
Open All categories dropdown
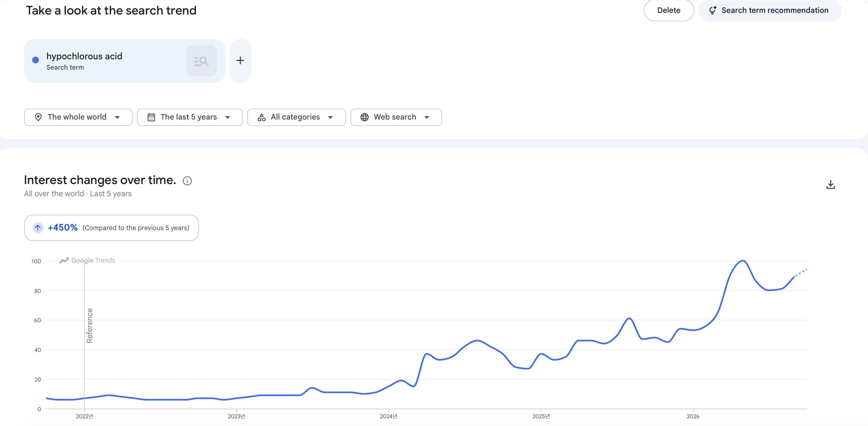point(297,117)
